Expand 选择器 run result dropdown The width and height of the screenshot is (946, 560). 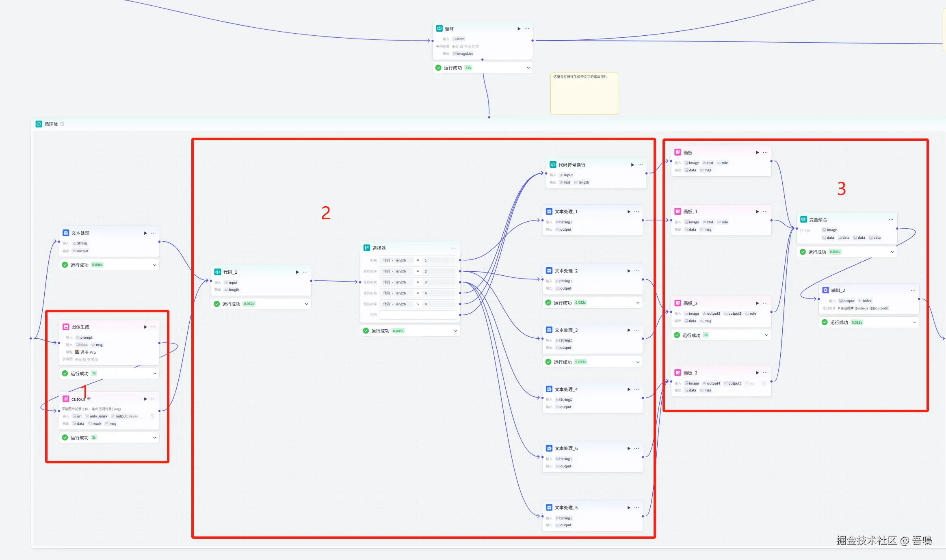pos(456,331)
